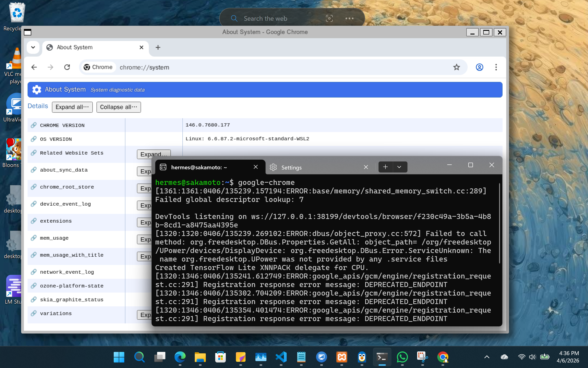Open a new Chrome tab with plus

[x=158, y=47]
